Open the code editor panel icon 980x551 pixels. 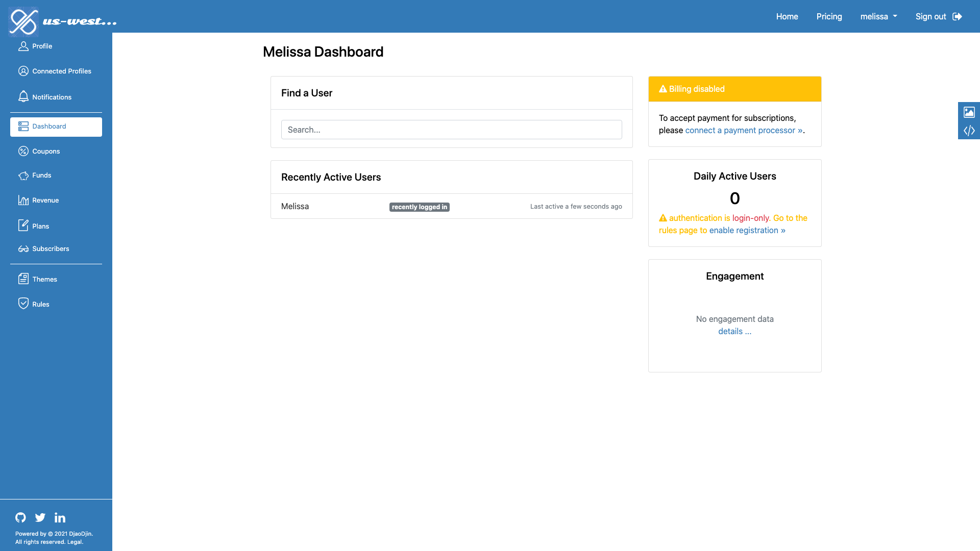(969, 131)
